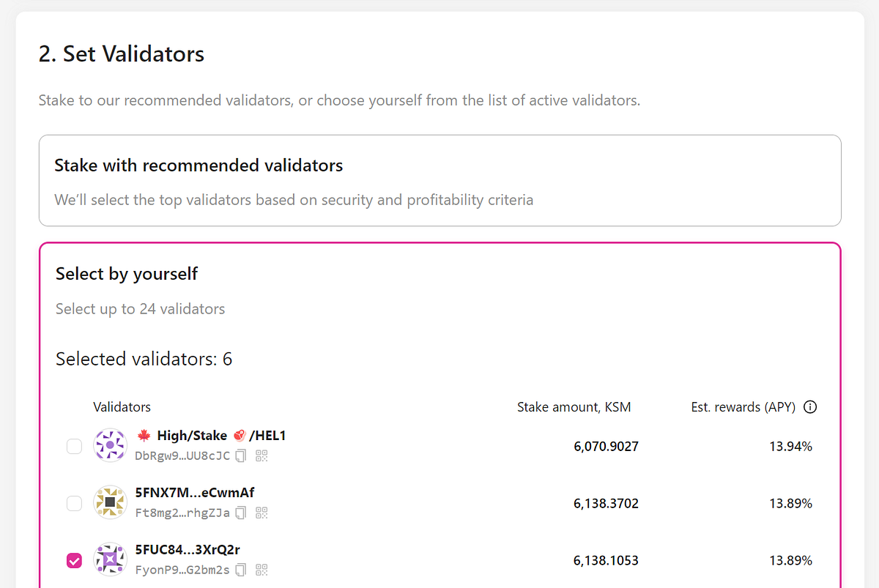Click the 5FNX7M...eCwmAf validator identicon
Viewport: 879px width, 588px height.
(x=110, y=502)
